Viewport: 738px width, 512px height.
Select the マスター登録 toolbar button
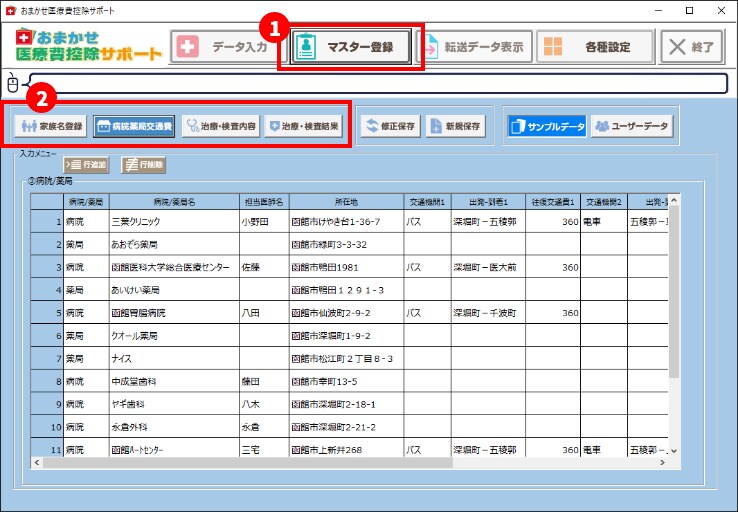click(350, 47)
